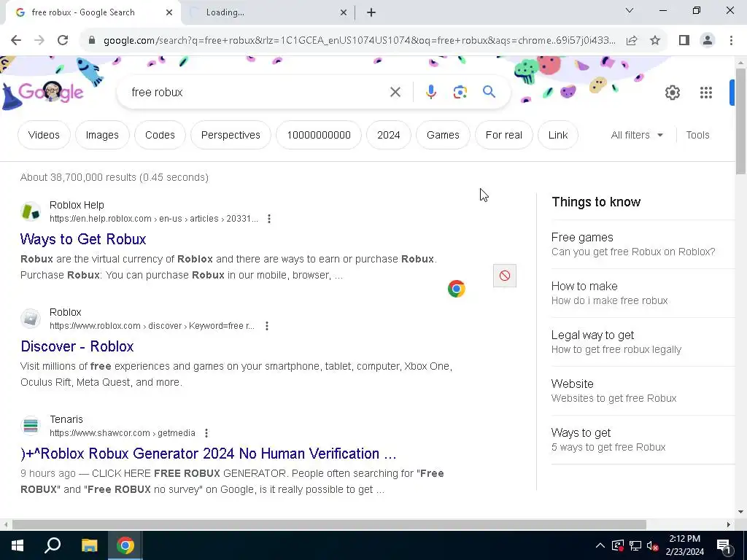Expand Free games in Things to know
Screen dimensions: 747x560
[x=643, y=244]
